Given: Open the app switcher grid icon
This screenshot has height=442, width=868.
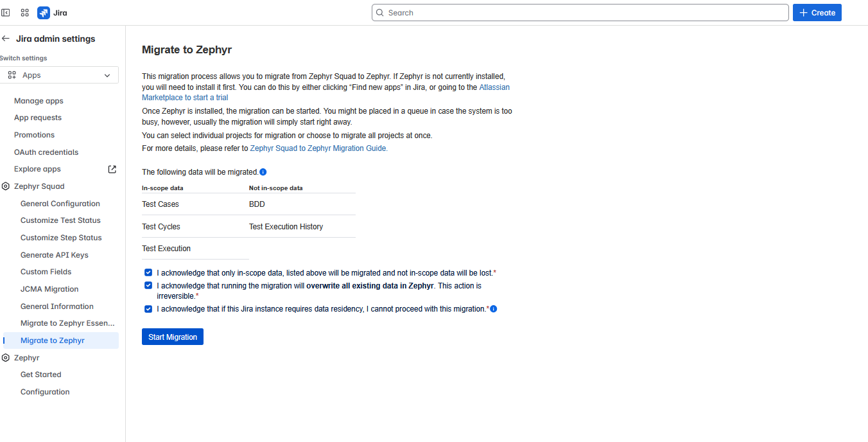Looking at the screenshot, I should click(x=25, y=13).
